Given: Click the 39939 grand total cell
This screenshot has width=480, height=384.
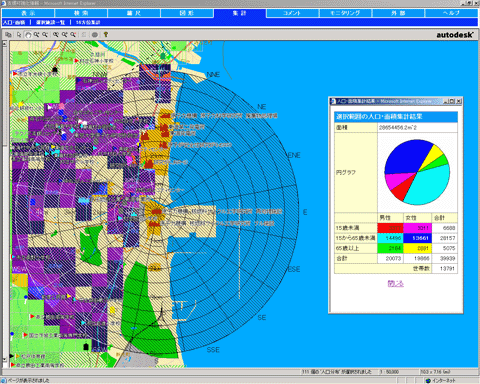Looking at the screenshot, I should point(445,258).
